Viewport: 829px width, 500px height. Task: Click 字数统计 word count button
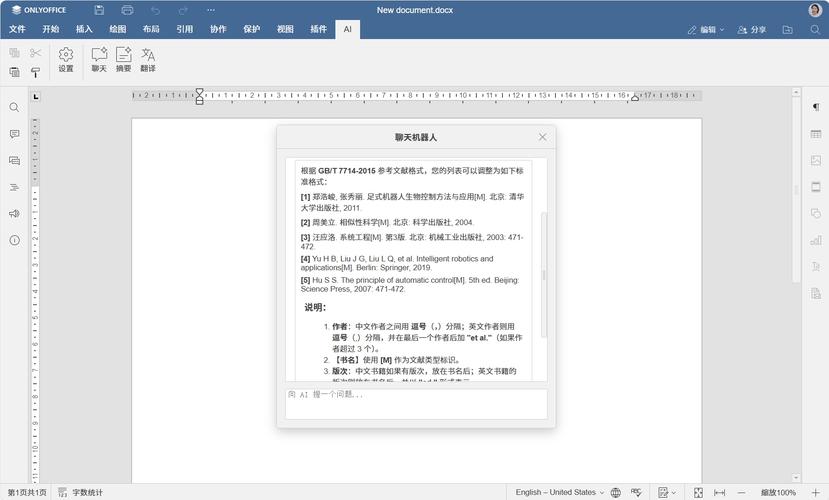(80, 492)
